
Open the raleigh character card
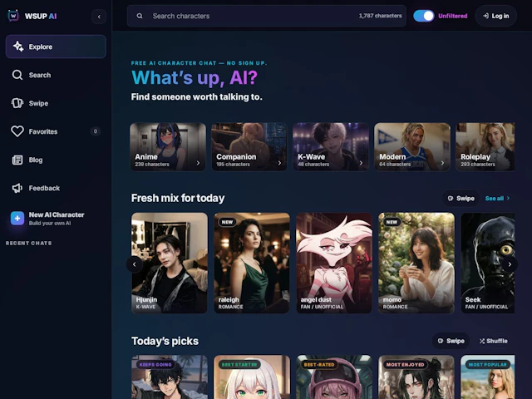point(252,263)
